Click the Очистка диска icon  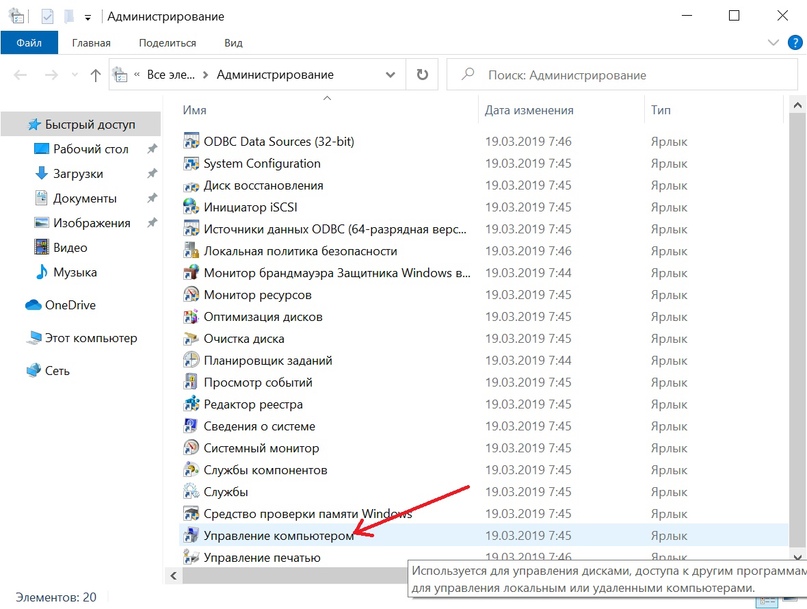(192, 338)
